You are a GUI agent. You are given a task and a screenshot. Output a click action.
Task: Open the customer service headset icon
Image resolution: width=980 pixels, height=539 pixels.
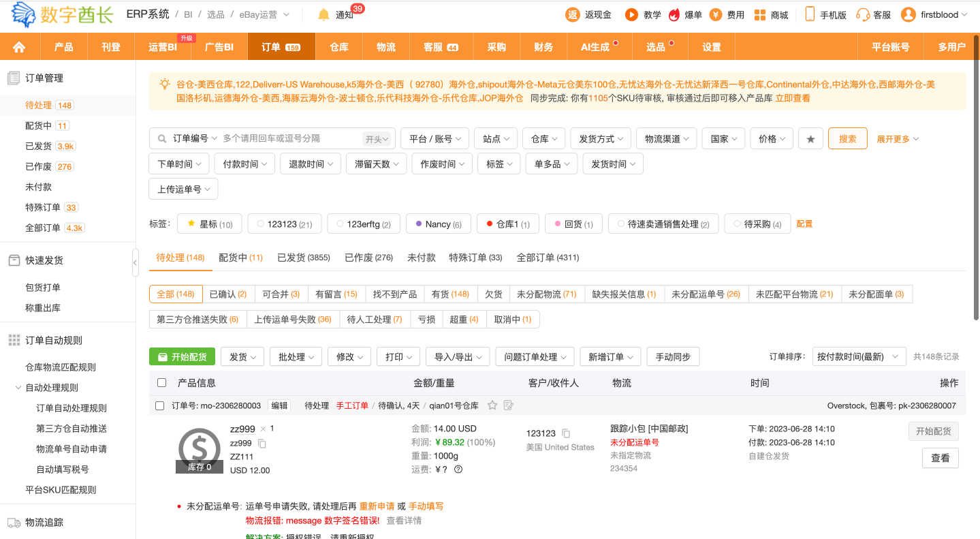pos(863,14)
